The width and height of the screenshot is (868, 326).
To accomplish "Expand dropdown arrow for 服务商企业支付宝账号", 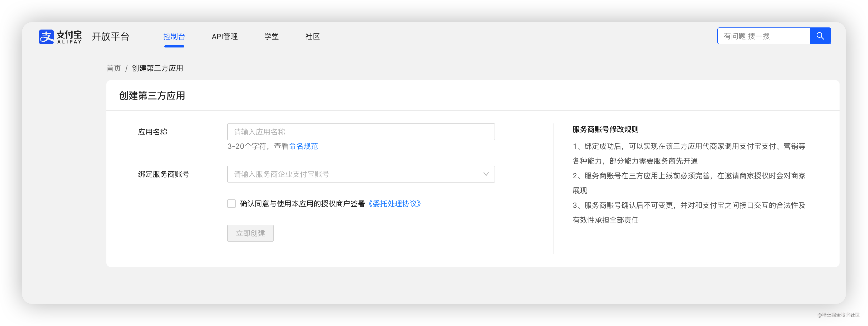I will click(x=486, y=174).
